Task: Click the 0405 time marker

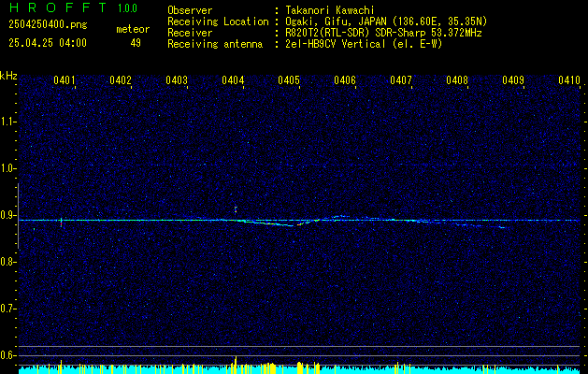Action: pyautogui.click(x=289, y=79)
